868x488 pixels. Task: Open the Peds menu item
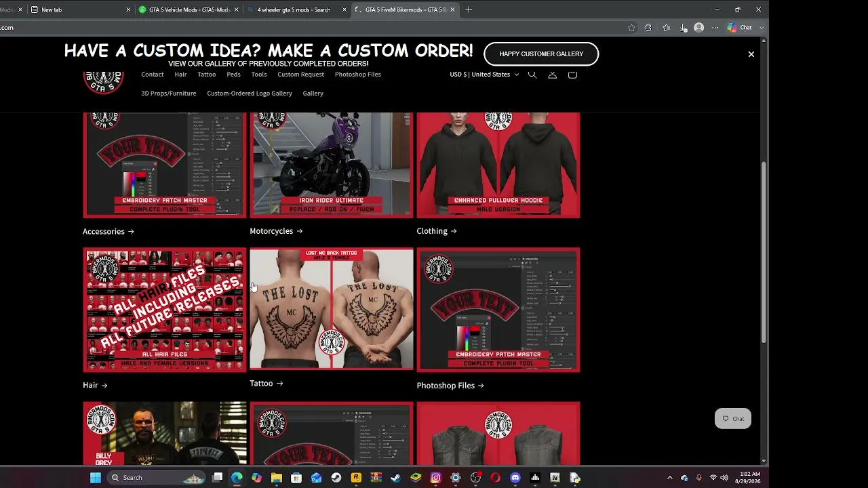click(233, 75)
